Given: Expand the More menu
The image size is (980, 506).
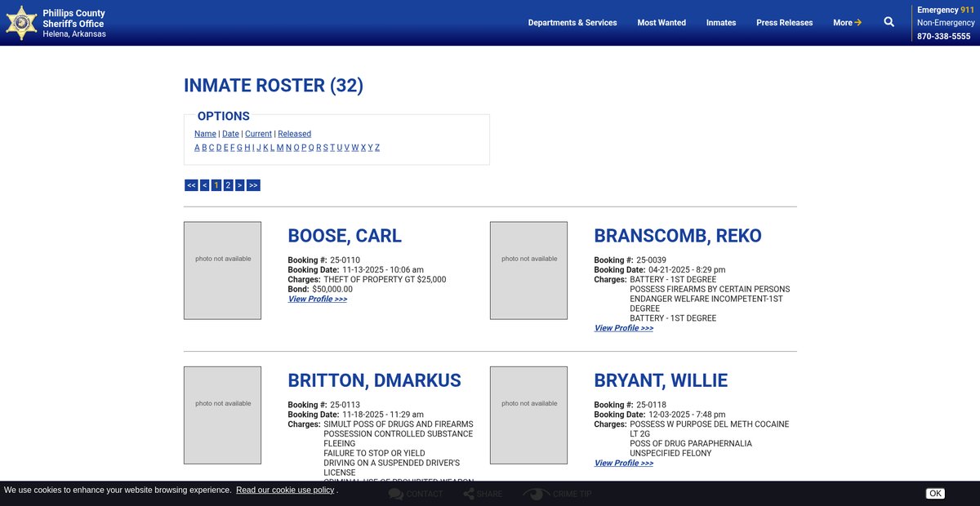Looking at the screenshot, I should click(847, 23).
